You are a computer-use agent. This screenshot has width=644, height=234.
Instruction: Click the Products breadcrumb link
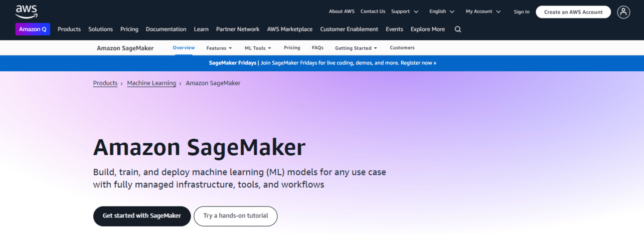[105, 83]
